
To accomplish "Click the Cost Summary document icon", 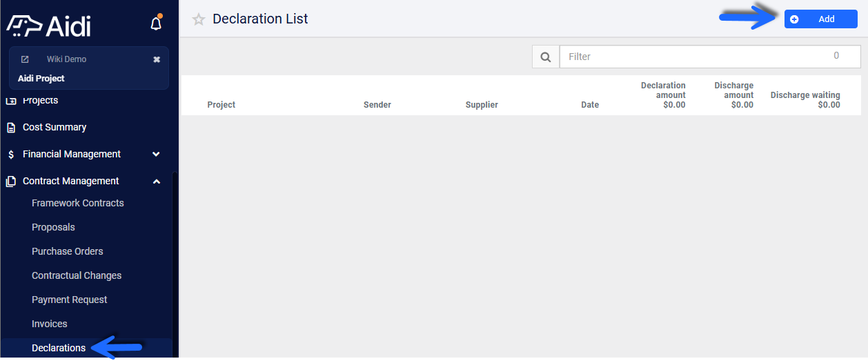I will (11, 128).
